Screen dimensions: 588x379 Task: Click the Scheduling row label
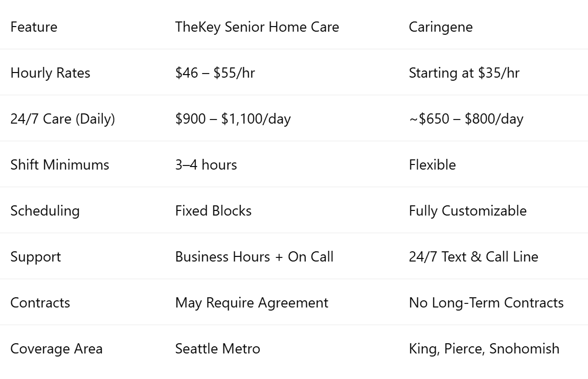click(45, 211)
